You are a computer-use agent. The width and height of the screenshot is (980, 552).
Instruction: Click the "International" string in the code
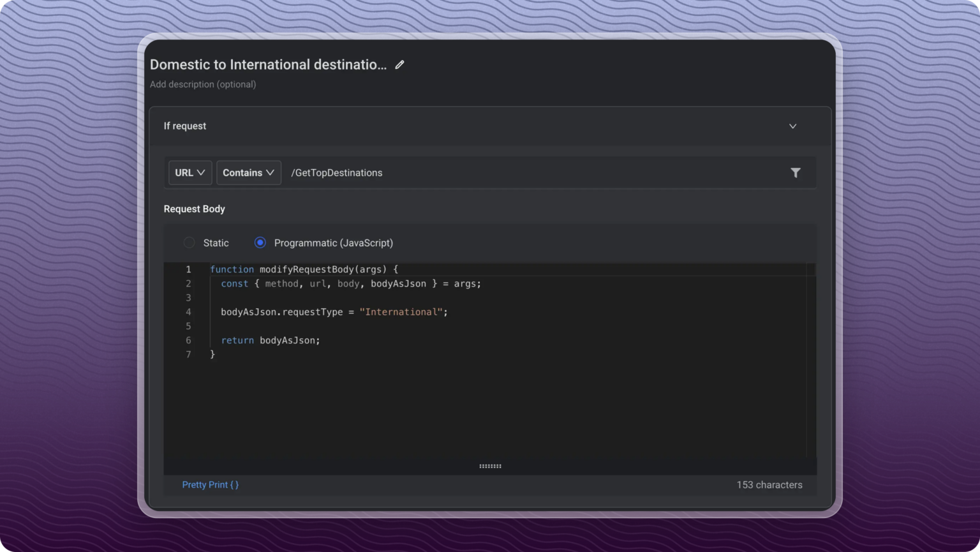pos(403,312)
